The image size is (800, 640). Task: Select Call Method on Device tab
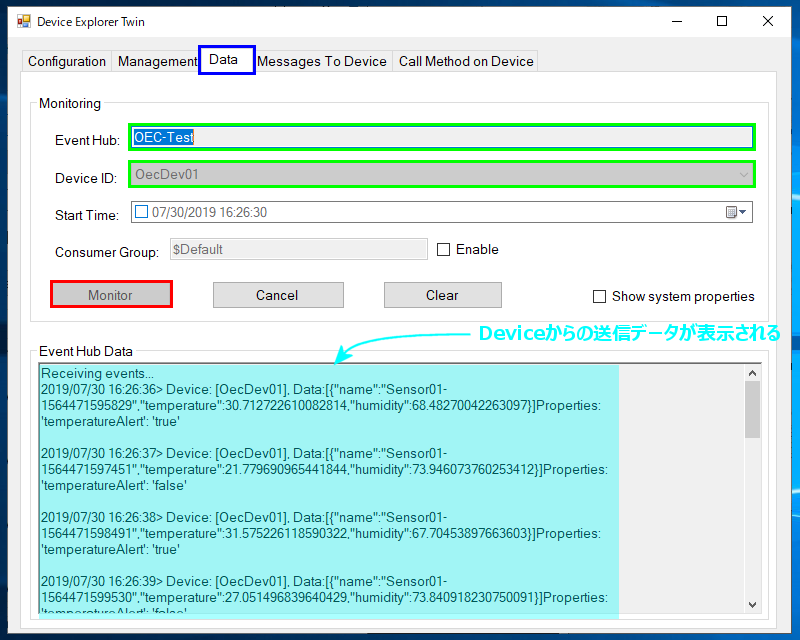(x=466, y=62)
